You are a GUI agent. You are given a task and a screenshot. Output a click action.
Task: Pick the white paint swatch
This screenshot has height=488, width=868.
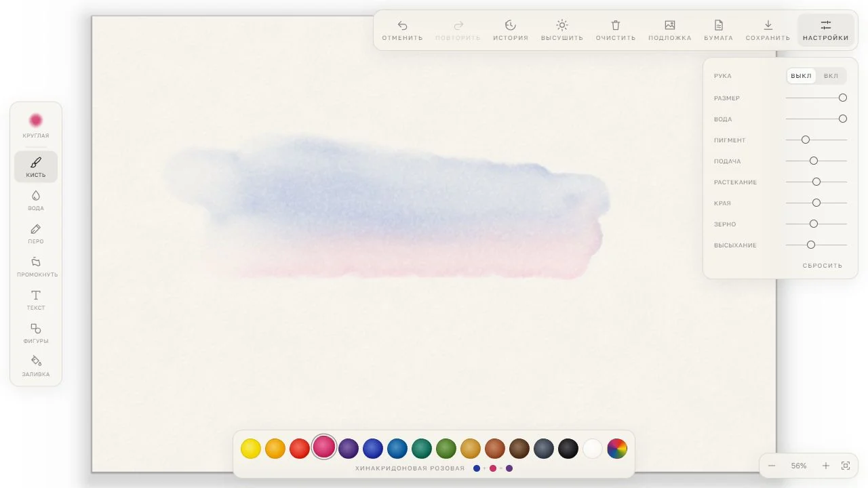coord(593,449)
